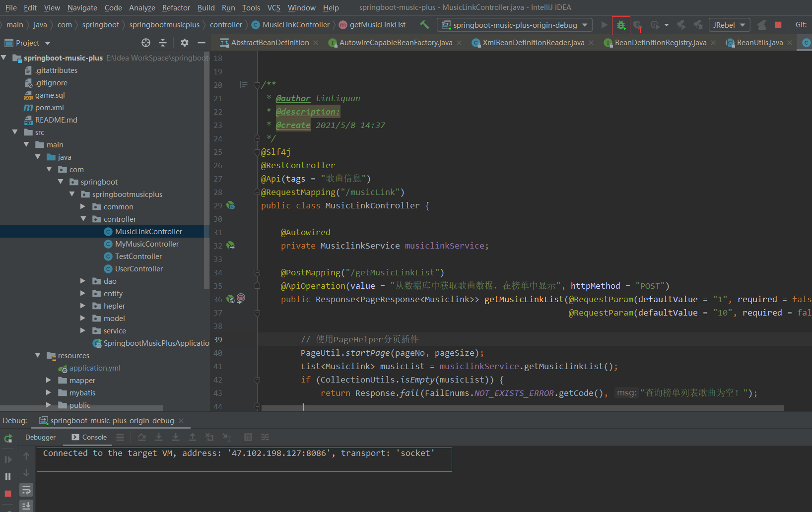Screen dimensions: 812x512
Task: Click the locate-in-project crosshair icon
Action: pos(146,43)
